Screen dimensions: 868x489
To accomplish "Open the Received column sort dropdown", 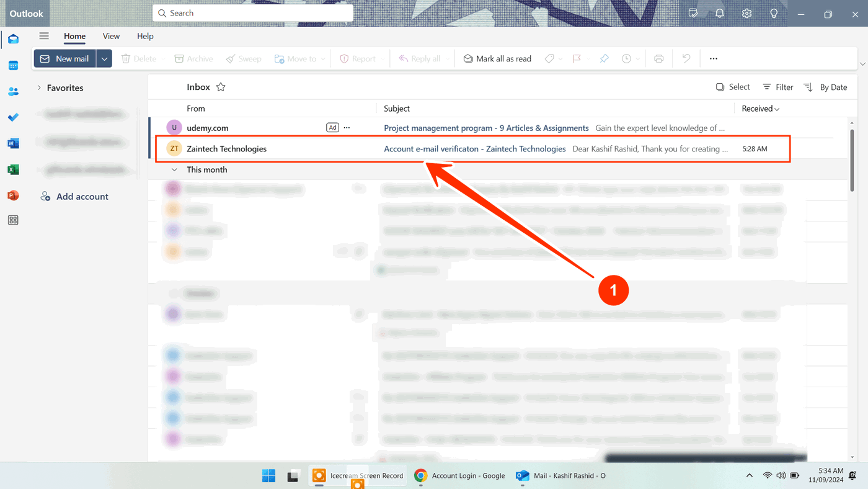I will tap(761, 109).
